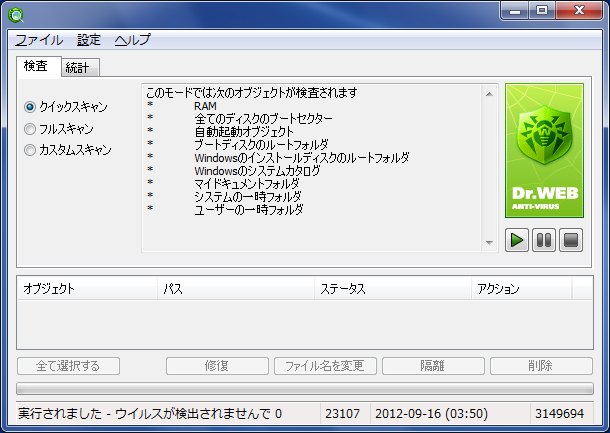The image size is (610, 433).
Task: Sort by the アクション column header
Action: (522, 289)
